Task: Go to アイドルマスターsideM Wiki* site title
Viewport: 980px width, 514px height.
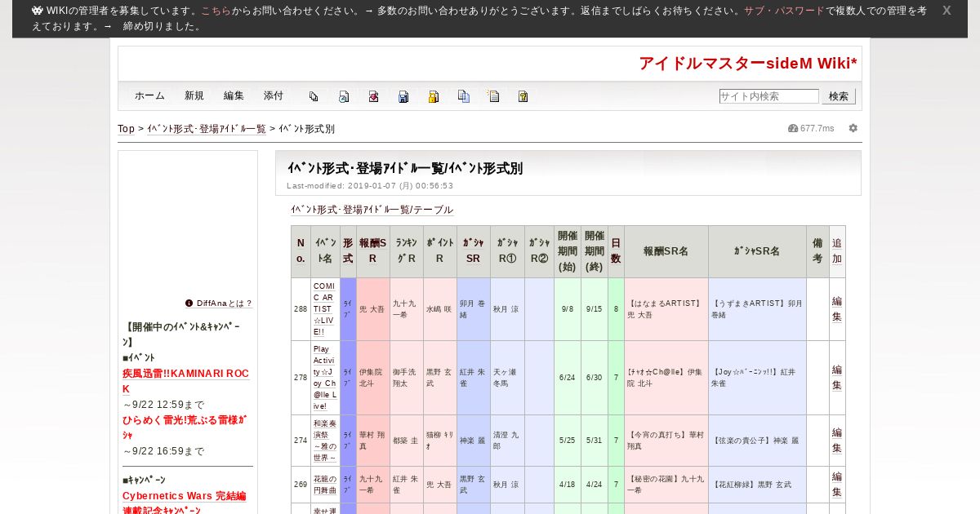Action: point(747,64)
